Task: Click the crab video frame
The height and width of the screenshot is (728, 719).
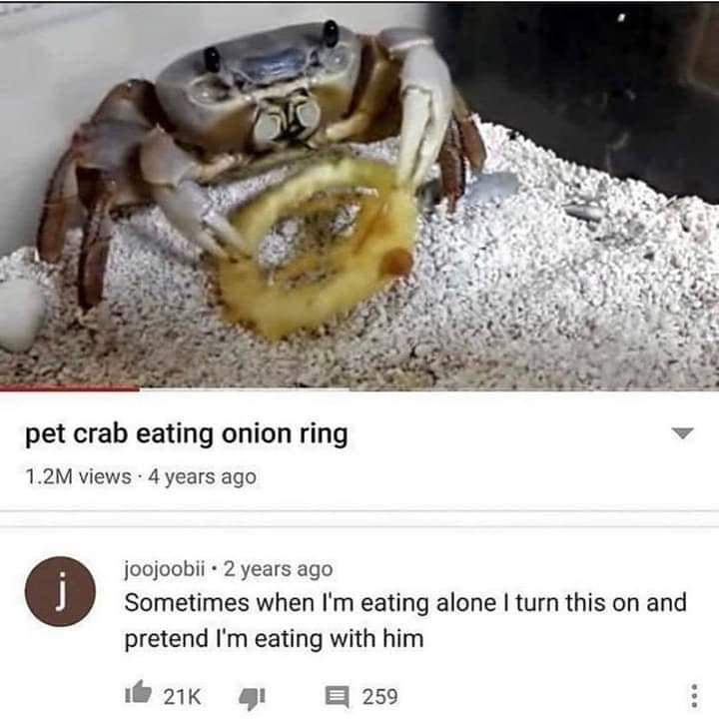Action: tap(359, 195)
